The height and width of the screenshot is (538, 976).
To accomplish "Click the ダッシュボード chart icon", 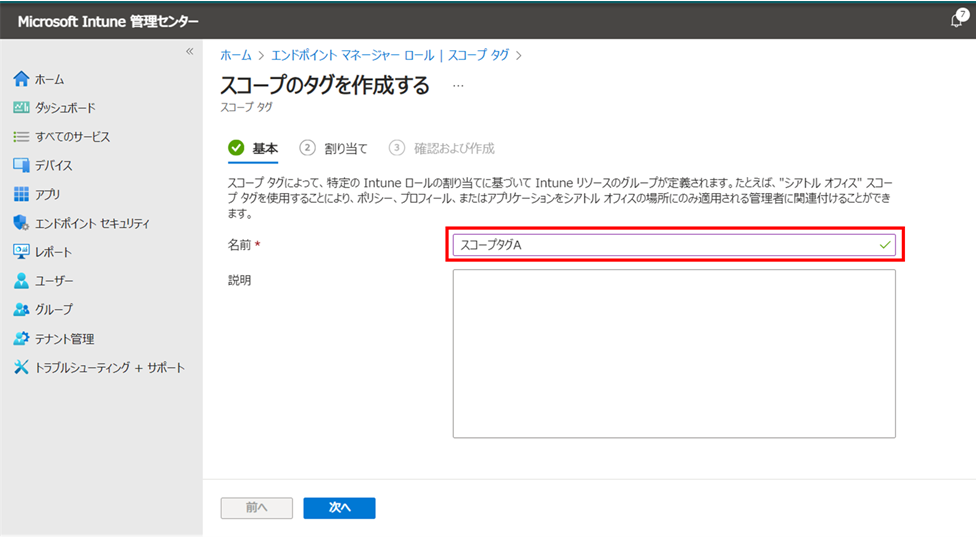I will (x=21, y=108).
